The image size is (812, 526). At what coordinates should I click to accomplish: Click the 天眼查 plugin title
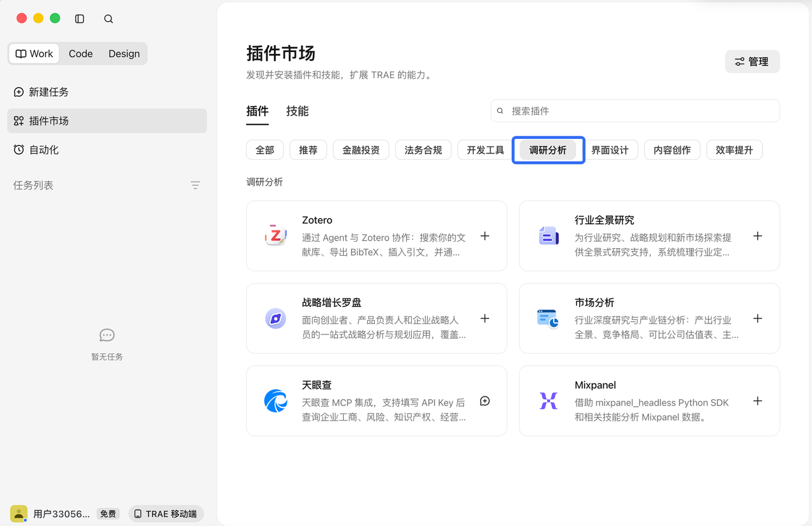coord(317,385)
